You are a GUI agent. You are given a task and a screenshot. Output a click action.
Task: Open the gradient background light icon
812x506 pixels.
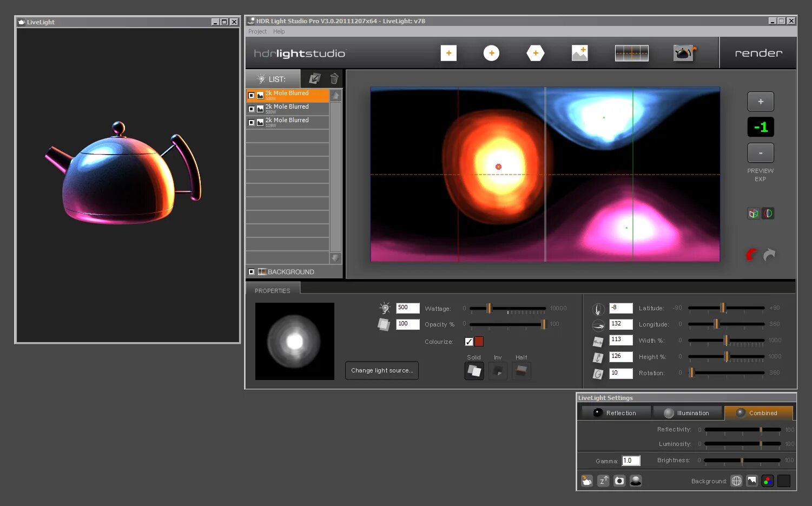pyautogui.click(x=632, y=53)
